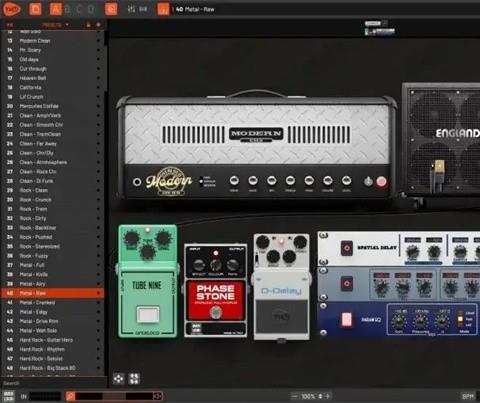Click the Phase Stone middle Colour knob
Screen dimensions: 480x403
click(x=215, y=265)
